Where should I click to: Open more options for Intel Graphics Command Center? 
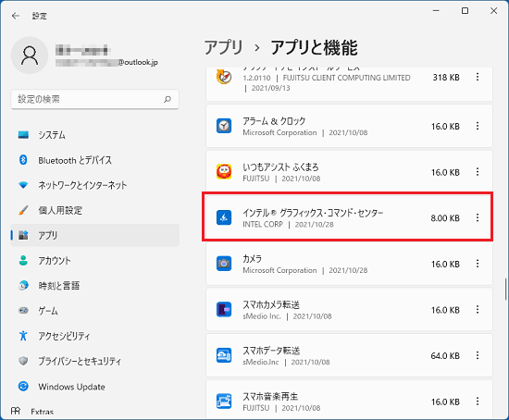tap(478, 217)
